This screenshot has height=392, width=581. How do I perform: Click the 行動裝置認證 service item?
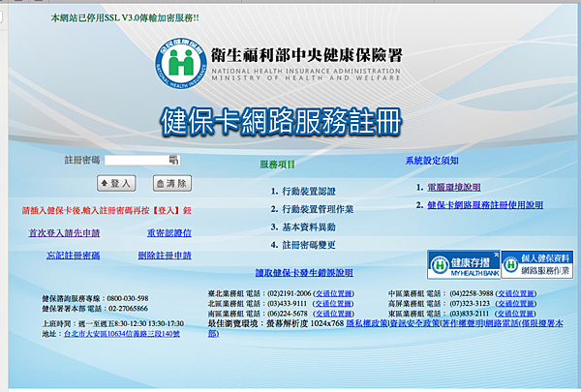pos(309,192)
